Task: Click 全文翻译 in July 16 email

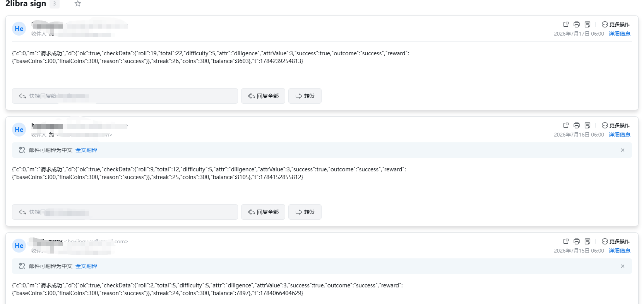Action: (86, 150)
